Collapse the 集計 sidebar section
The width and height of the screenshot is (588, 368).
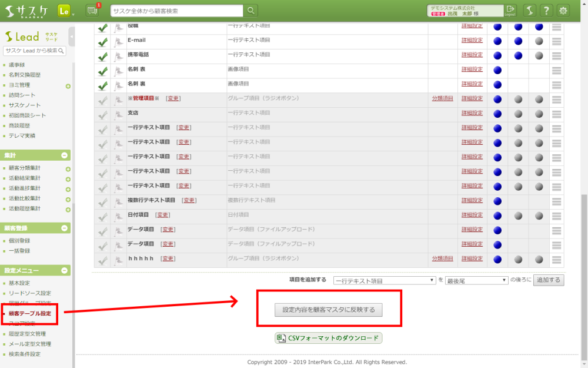click(x=65, y=155)
